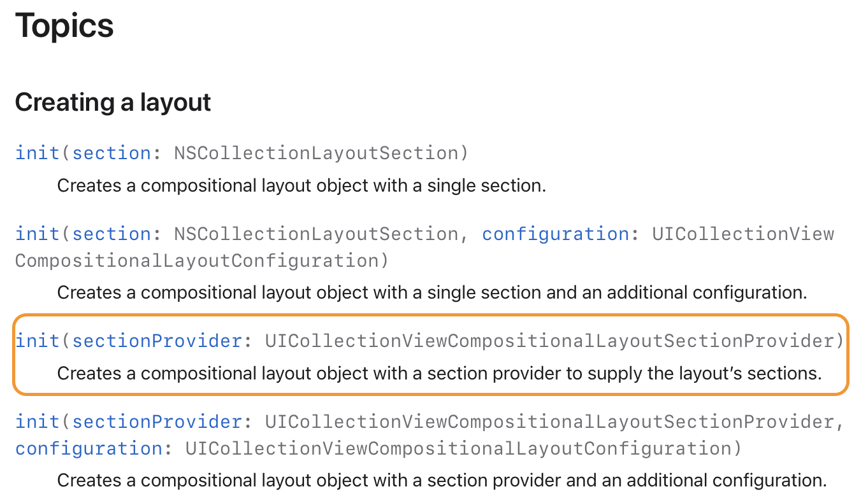The height and width of the screenshot is (503, 868).
Task: Click NSCollectionLayoutSection type in the first initializer
Action: [x=316, y=153]
